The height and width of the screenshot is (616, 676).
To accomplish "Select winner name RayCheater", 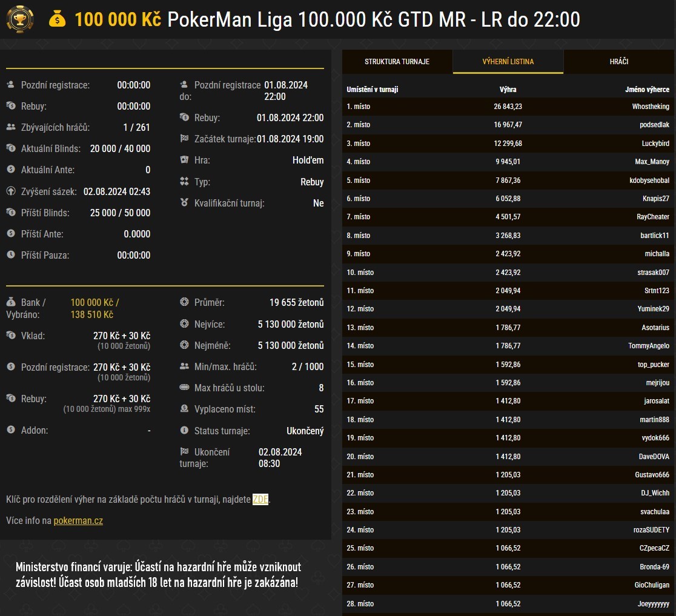I will point(653,217).
